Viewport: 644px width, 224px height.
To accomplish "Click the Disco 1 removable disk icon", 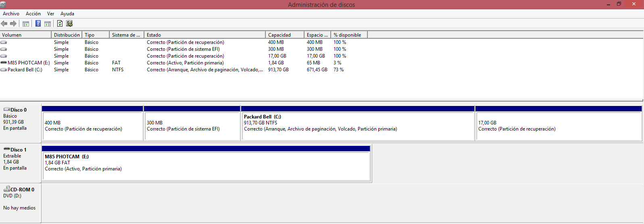I will point(7,149).
